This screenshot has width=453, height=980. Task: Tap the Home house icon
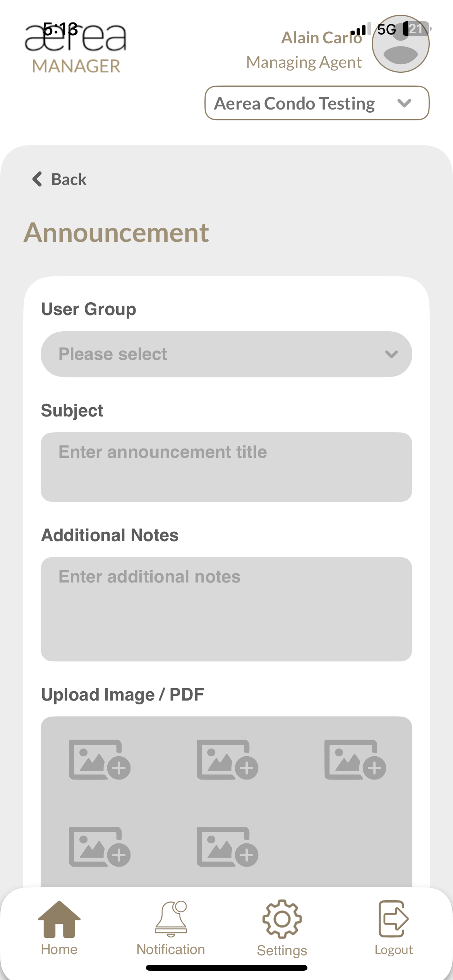[59, 919]
